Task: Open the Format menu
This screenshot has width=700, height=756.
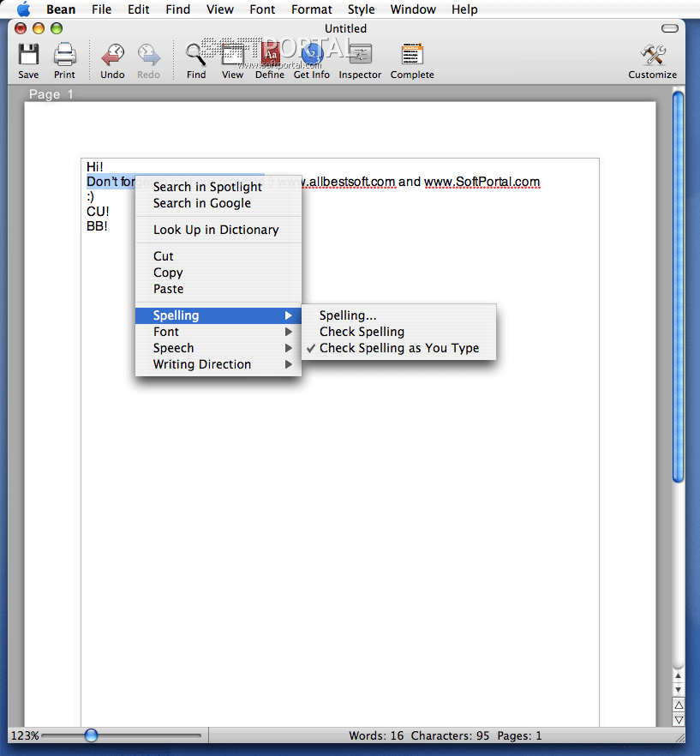Action: point(311,9)
